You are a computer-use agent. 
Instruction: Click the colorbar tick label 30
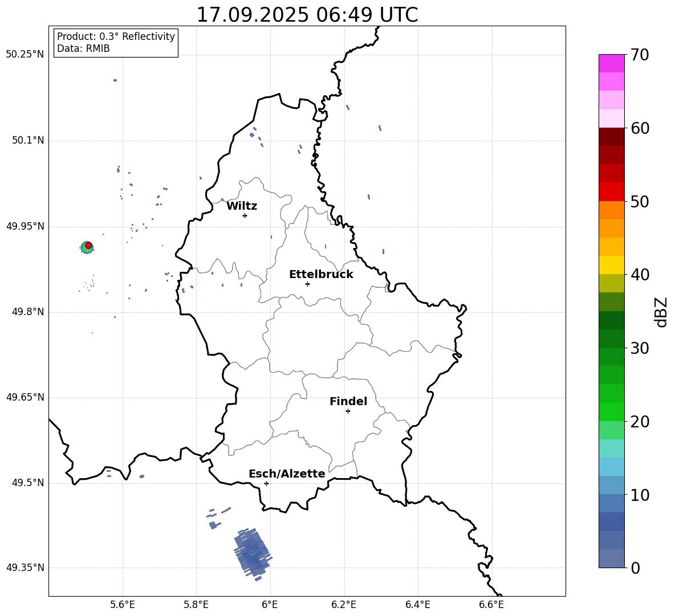640,348
